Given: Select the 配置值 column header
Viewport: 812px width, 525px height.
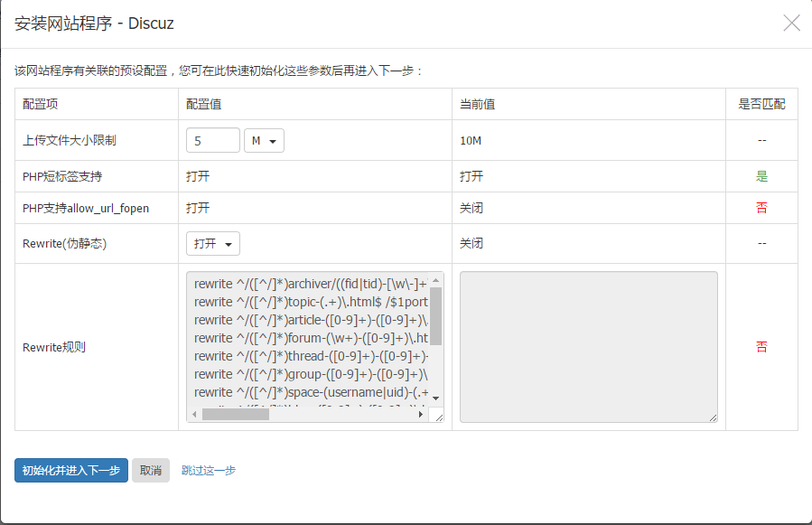Looking at the screenshot, I should click(x=204, y=104).
